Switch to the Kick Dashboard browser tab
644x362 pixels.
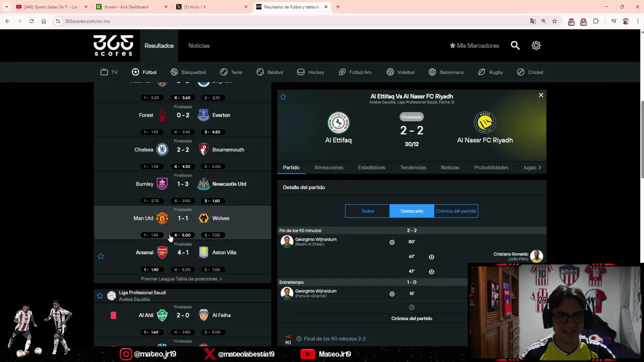click(x=131, y=7)
